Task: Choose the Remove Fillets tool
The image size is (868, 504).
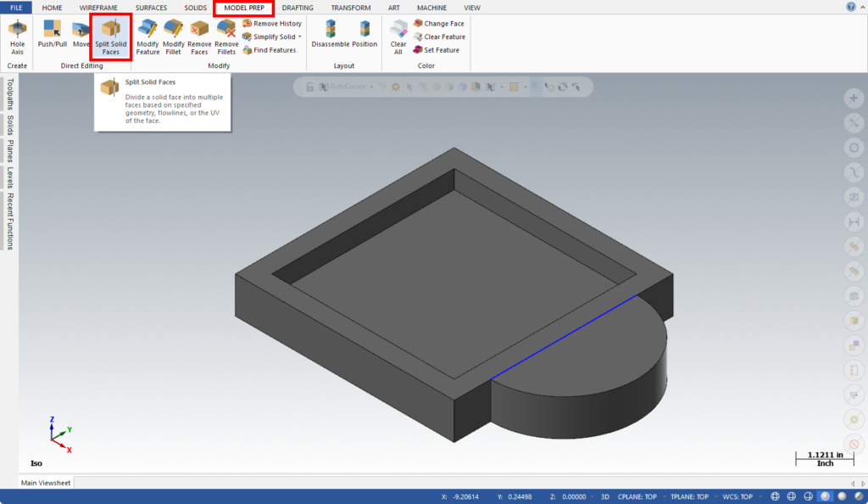Action: point(226,36)
